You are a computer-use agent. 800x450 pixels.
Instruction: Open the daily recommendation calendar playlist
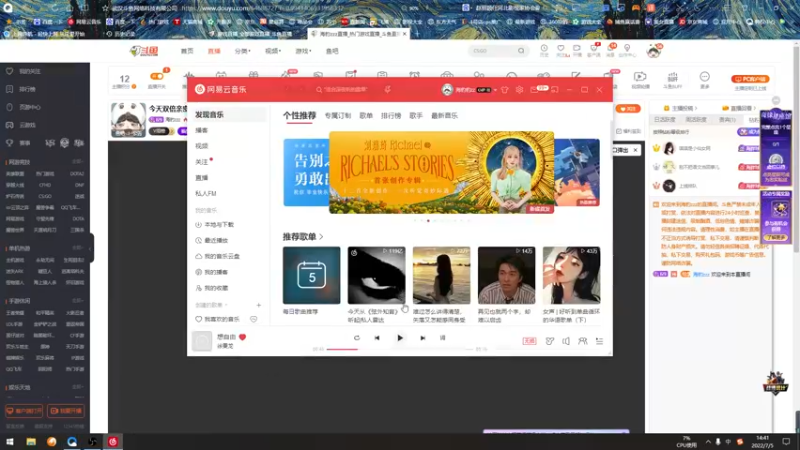click(x=311, y=276)
